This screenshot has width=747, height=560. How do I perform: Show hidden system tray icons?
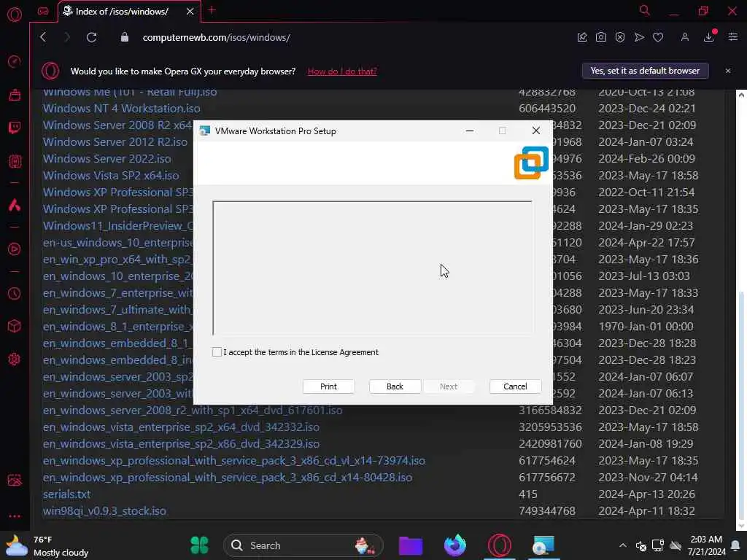pyautogui.click(x=623, y=545)
